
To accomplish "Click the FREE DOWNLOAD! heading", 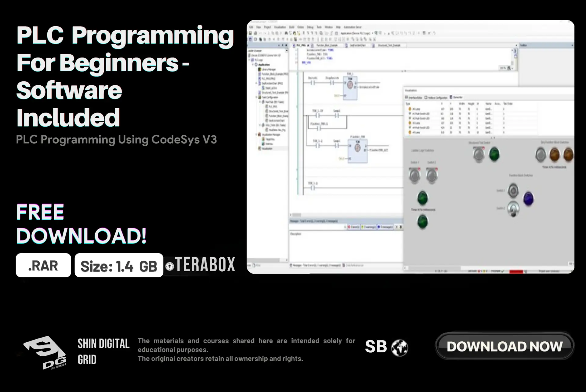I will 81,224.
